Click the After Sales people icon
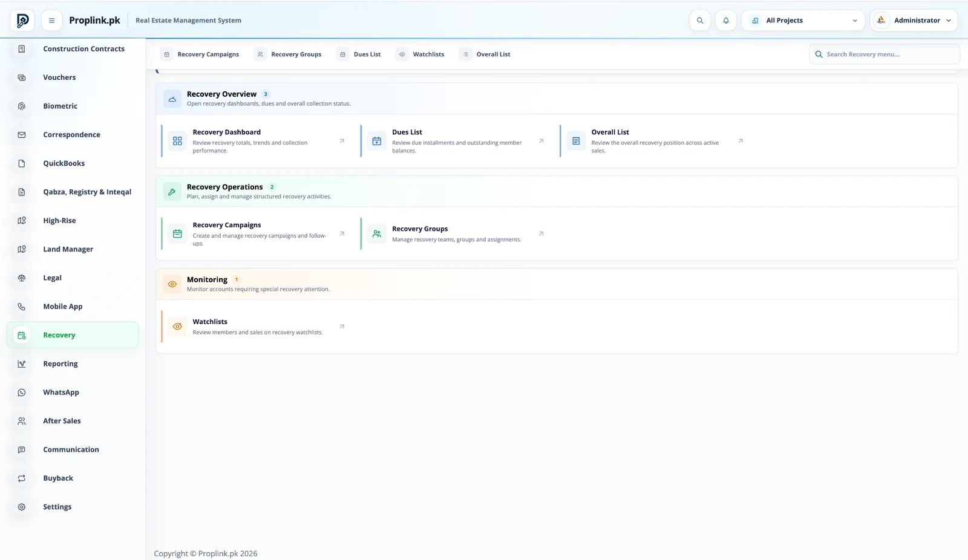Viewport: 968px width, 560px height. pos(22,421)
